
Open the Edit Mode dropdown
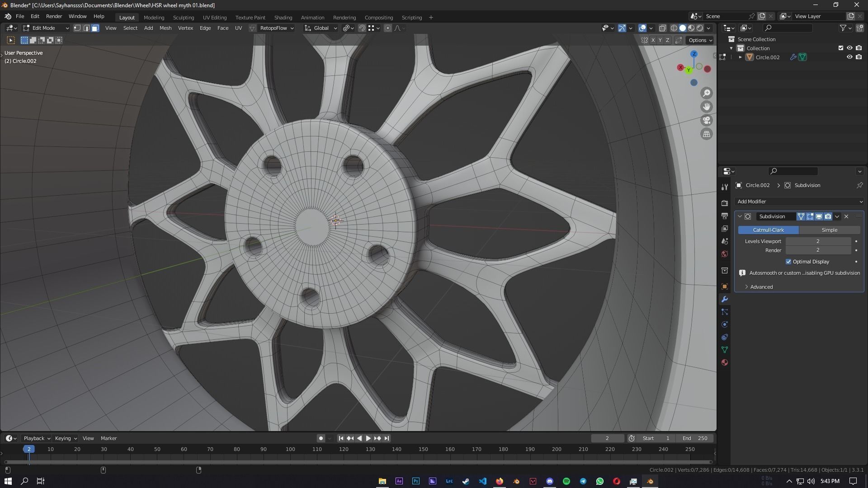[46, 28]
